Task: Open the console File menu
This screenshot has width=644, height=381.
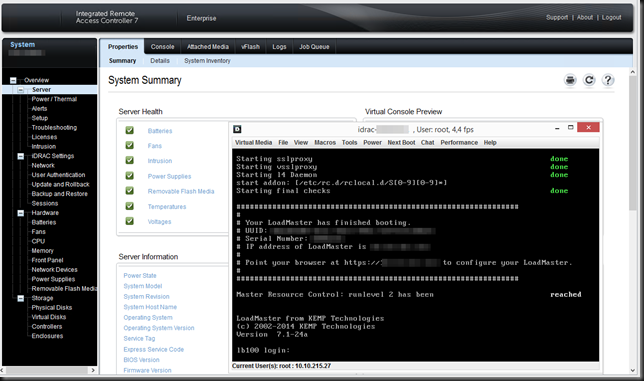Action: coord(283,142)
